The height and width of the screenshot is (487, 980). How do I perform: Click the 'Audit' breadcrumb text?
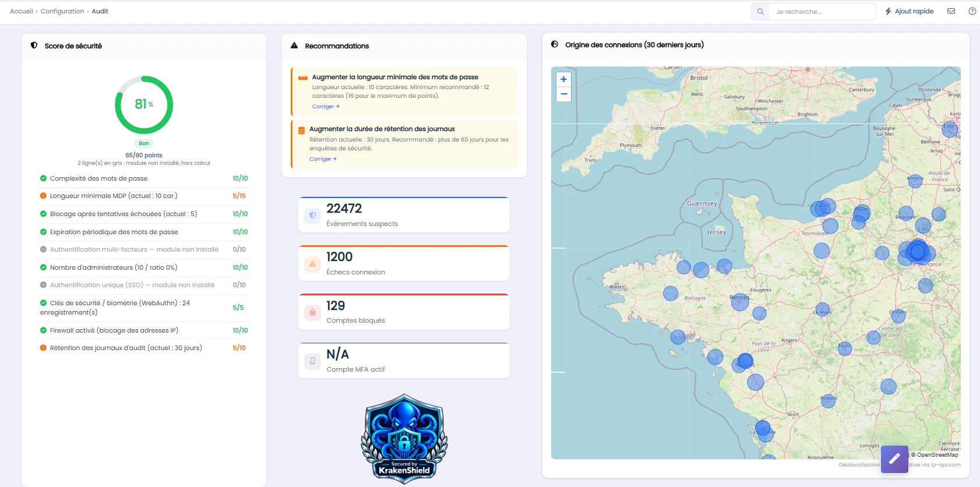pyautogui.click(x=100, y=11)
